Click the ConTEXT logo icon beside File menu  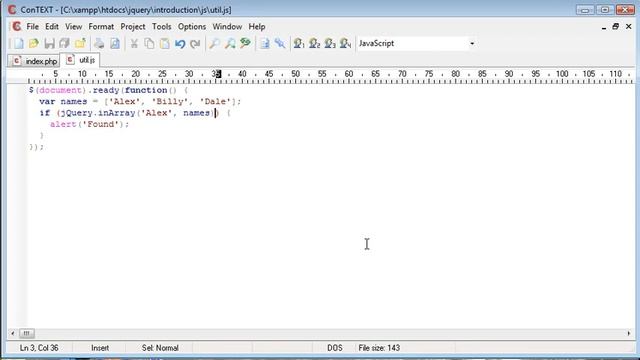click(17, 27)
